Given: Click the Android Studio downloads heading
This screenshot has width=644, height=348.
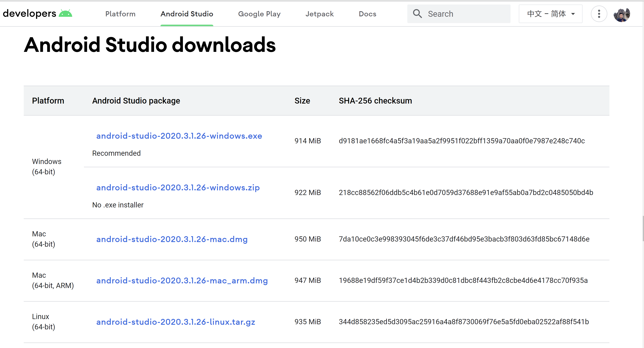Looking at the screenshot, I should [x=150, y=45].
